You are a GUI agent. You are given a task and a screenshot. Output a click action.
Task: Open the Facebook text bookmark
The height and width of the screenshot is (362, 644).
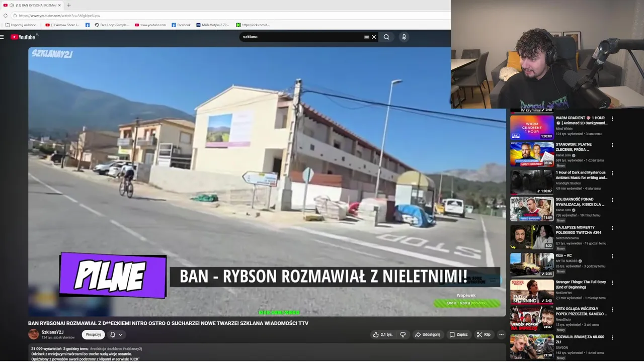(181, 25)
